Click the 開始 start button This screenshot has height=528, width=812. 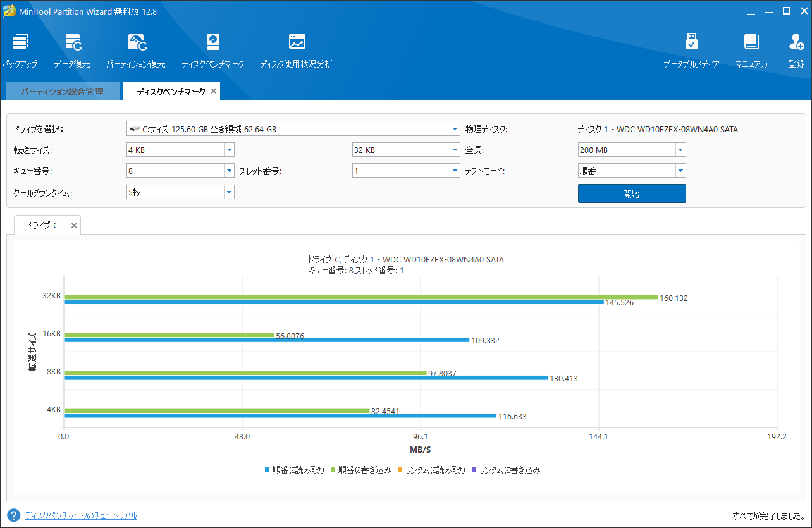632,193
